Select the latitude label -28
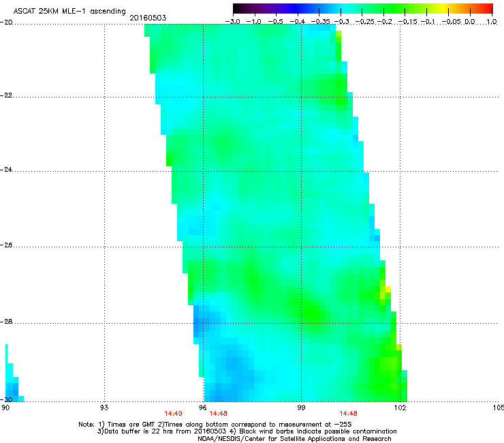Image resolution: width=504 pixels, height=443 pixels. click(6, 322)
